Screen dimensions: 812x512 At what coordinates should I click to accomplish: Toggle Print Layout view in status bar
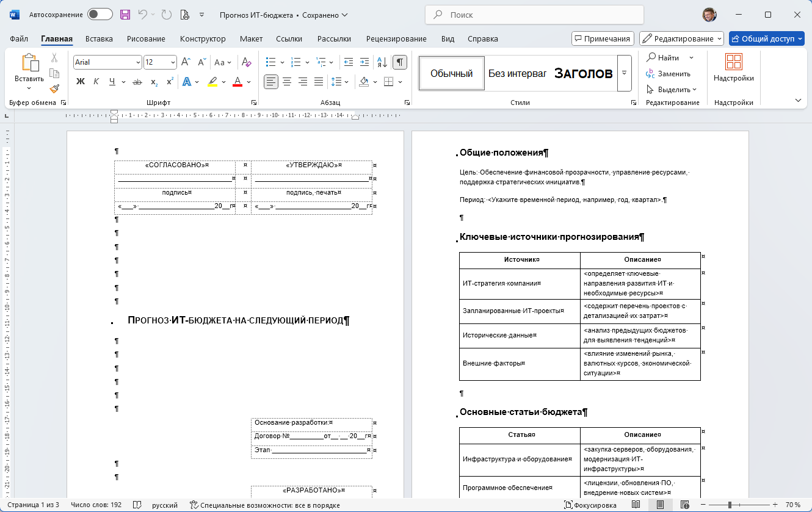pos(660,505)
